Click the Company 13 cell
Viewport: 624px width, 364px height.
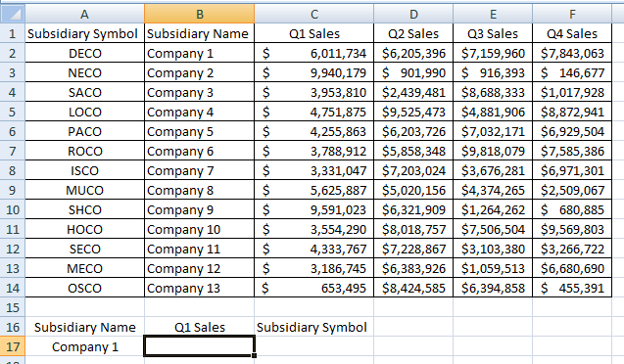[x=200, y=288]
